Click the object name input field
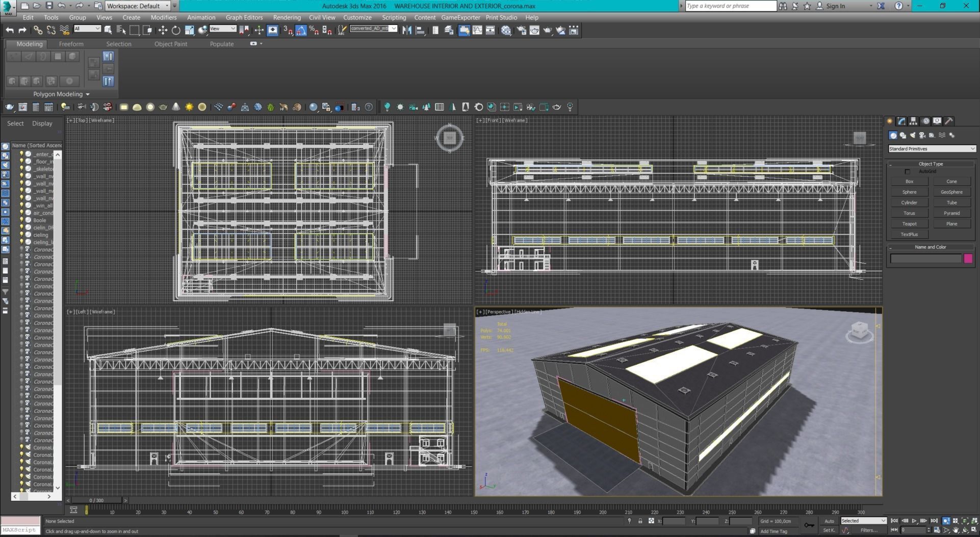Viewport: 980px width, 537px height. 925,259
